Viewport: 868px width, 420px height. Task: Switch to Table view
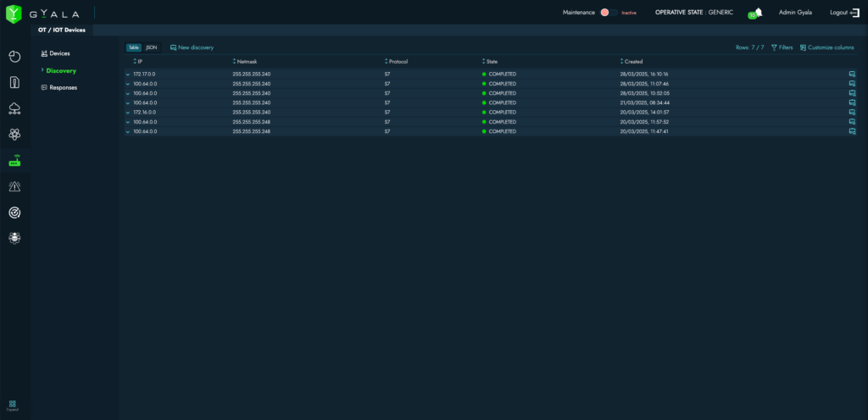pos(134,47)
